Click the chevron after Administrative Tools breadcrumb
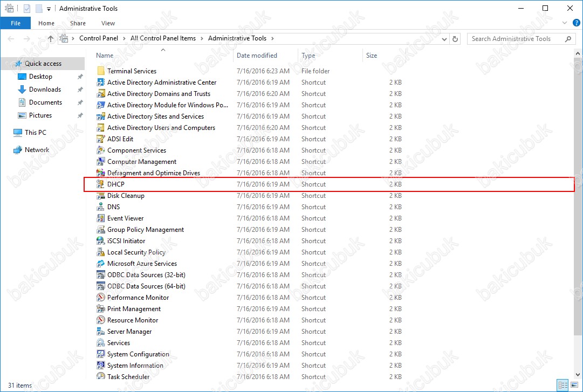Image resolution: width=583 pixels, height=392 pixels. pos(272,38)
